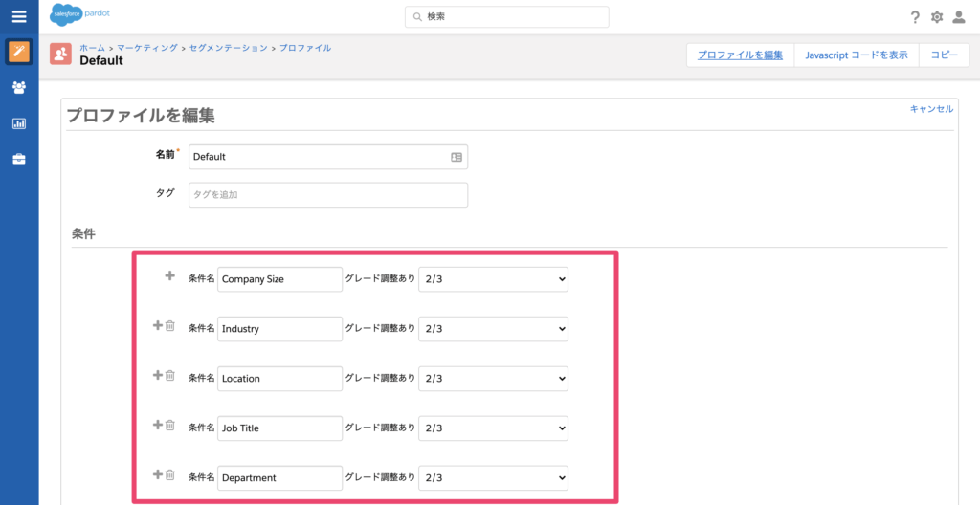Delete the Department criteria row
This screenshot has width=980, height=505.
[x=170, y=475]
